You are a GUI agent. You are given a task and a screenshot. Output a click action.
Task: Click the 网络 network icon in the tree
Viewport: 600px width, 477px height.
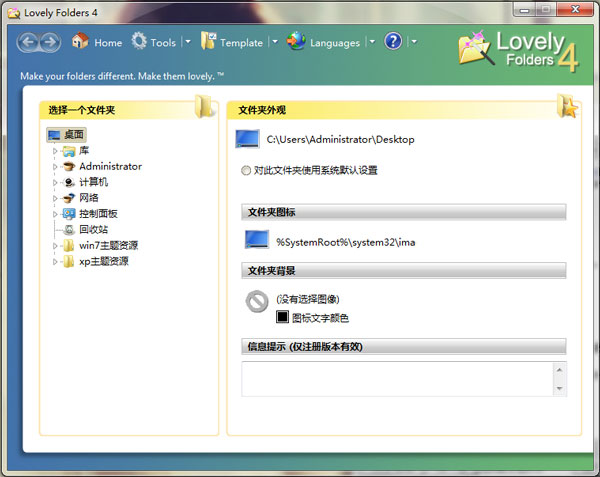[69, 198]
